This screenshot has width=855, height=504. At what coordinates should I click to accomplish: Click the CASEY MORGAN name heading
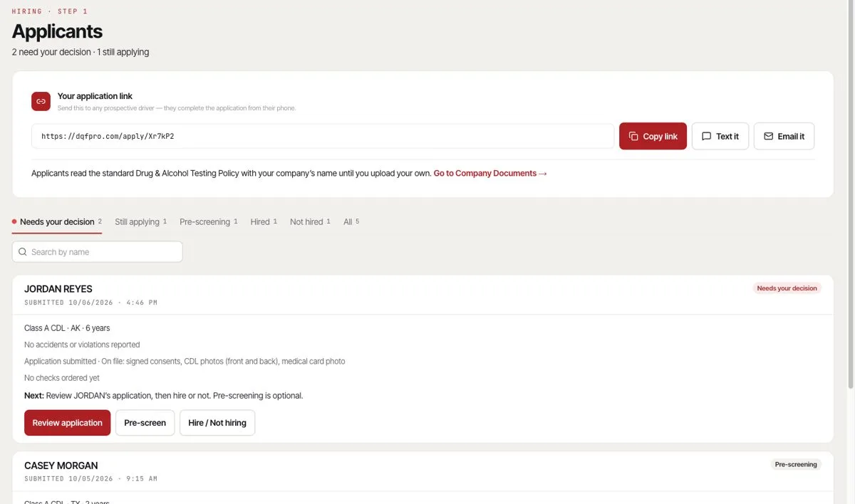[61, 466]
